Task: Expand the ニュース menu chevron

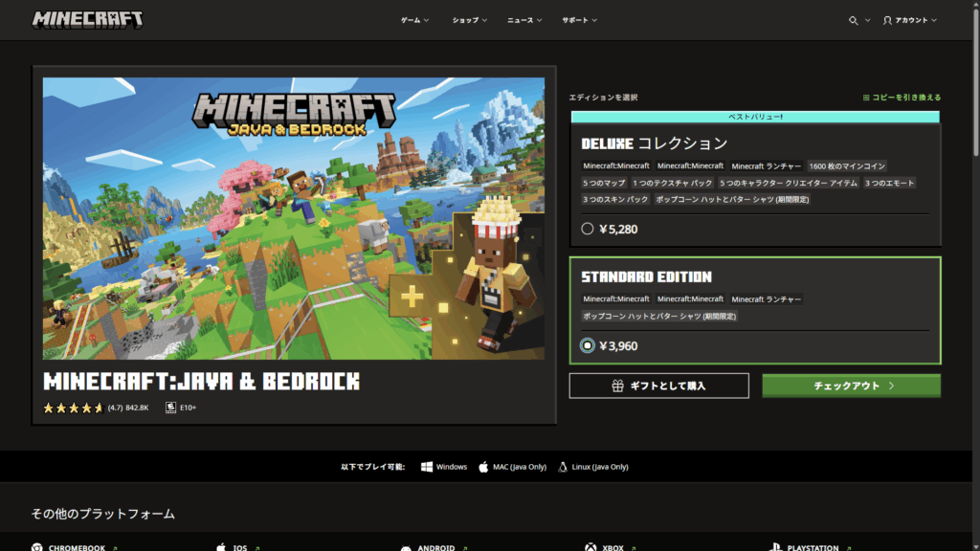Action: tap(540, 21)
